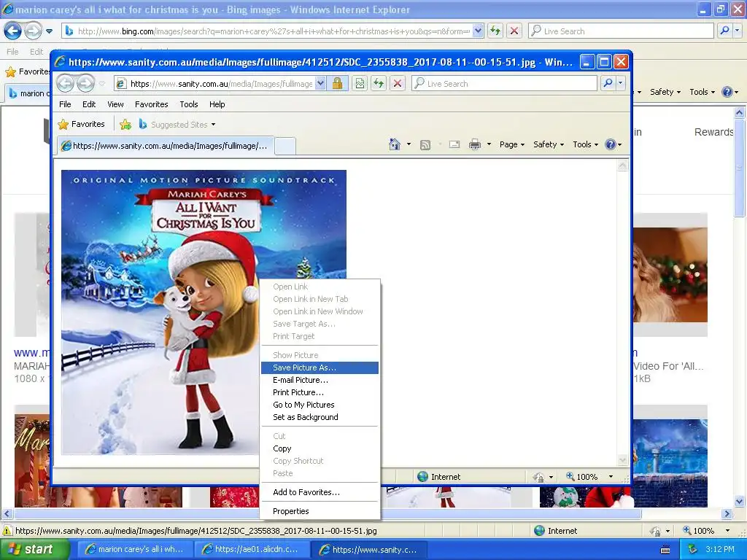Image resolution: width=747 pixels, height=560 pixels.
Task: Click the 100% zoom button in Bing status bar
Action: pyautogui.click(x=699, y=531)
